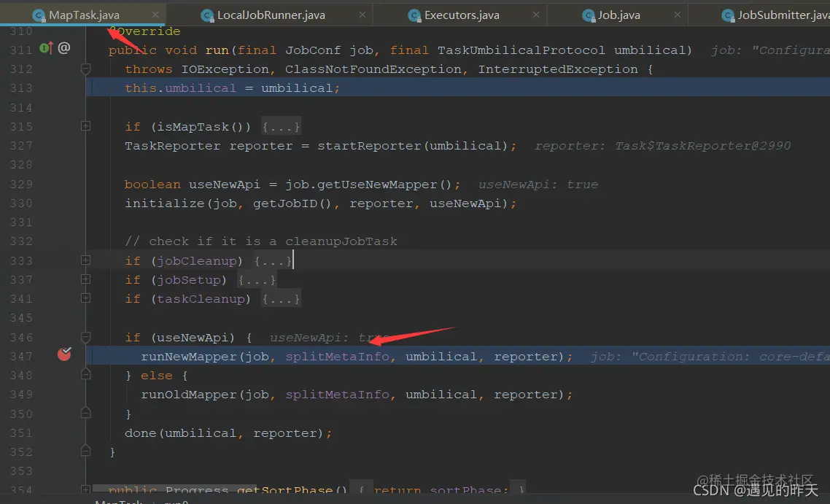Open the JobSubmitter.java tab
Image resolution: width=830 pixels, height=504 pixels.
click(x=775, y=15)
